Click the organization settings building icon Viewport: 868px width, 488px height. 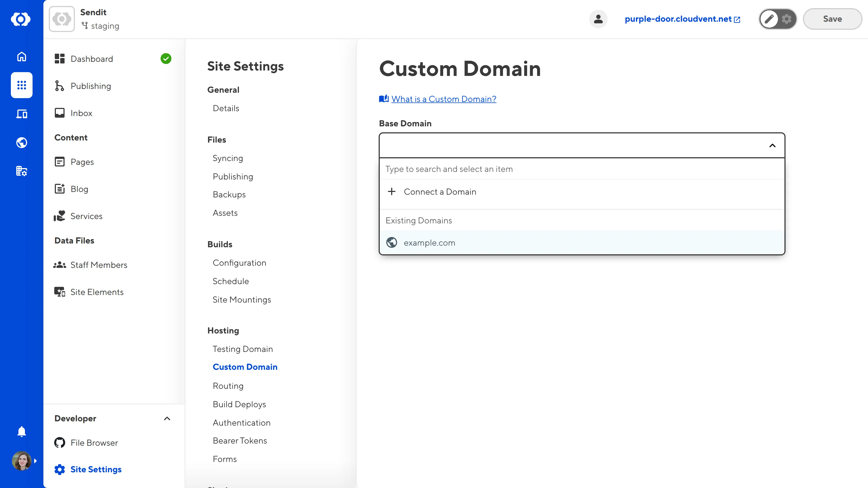22,171
